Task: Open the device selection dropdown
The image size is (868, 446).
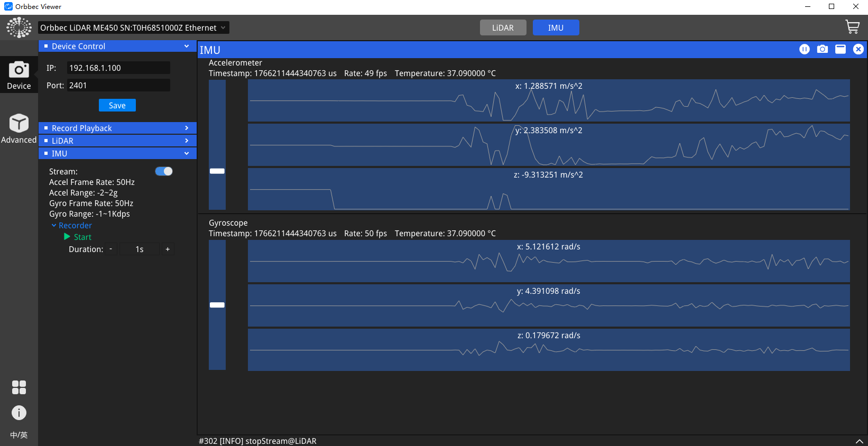Action: [x=133, y=27]
